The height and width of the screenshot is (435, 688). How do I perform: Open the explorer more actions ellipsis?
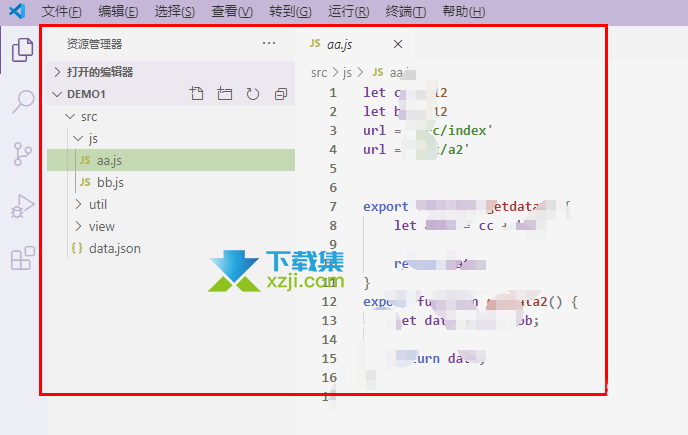[269, 43]
